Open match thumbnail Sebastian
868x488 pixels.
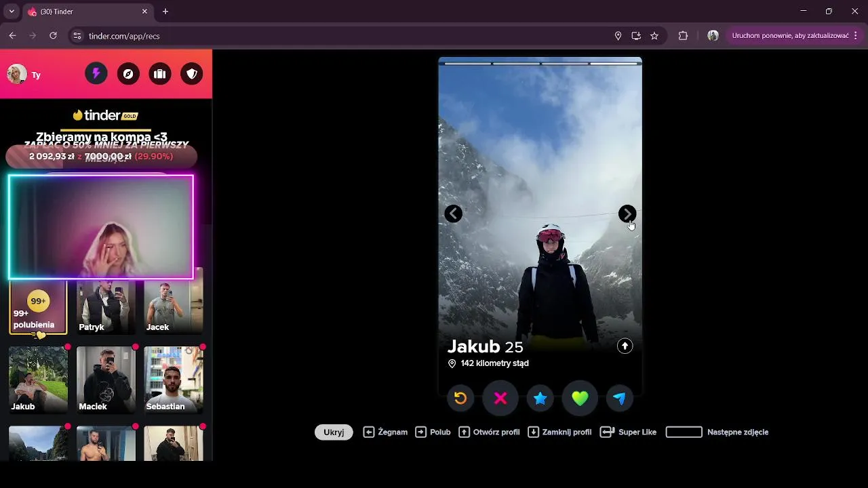coord(173,380)
